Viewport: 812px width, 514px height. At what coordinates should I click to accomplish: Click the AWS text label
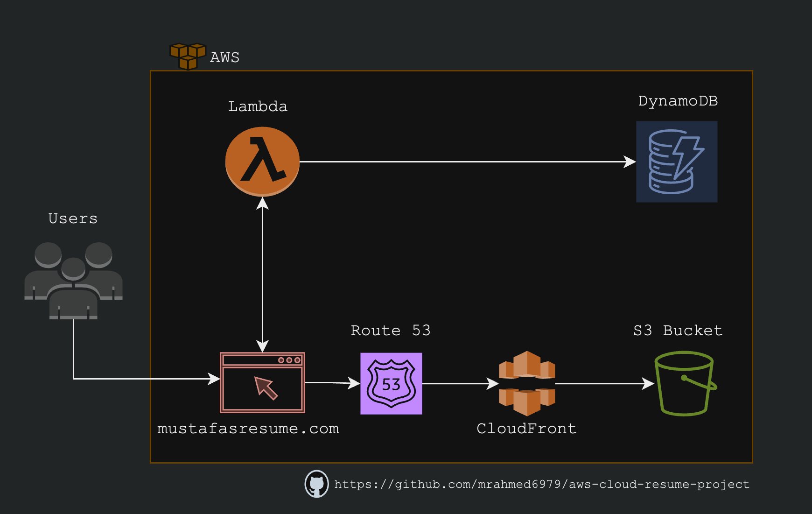point(224,57)
